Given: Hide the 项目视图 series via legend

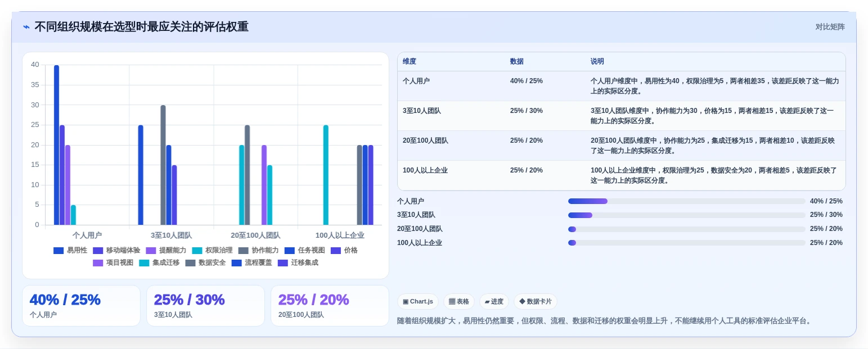Looking at the screenshot, I should click(x=113, y=263).
